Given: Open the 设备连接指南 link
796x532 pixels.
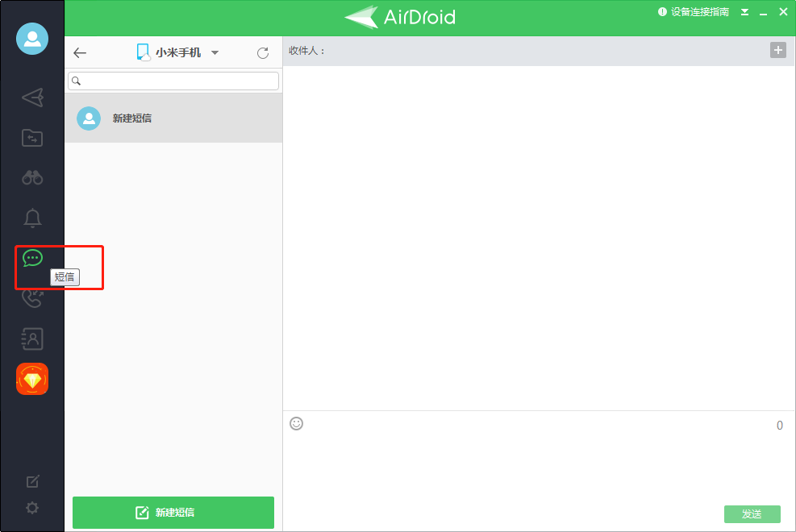Looking at the screenshot, I should (694, 11).
